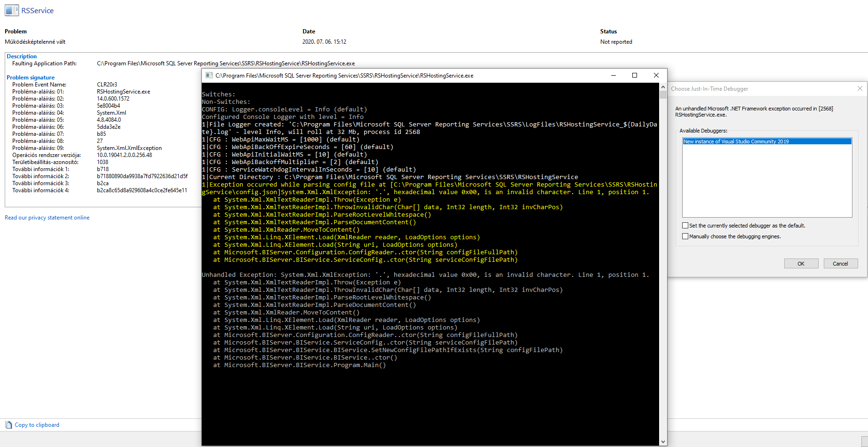Select the 'System.Xml.XmlException' signature 09 value
The image size is (868, 447).
[129, 148]
